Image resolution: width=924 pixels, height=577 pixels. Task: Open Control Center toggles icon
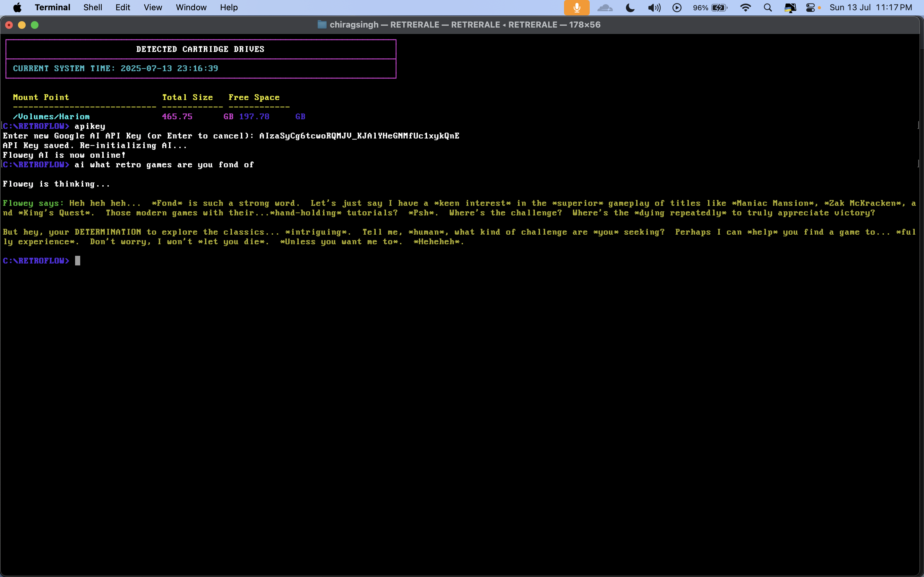[x=810, y=8]
